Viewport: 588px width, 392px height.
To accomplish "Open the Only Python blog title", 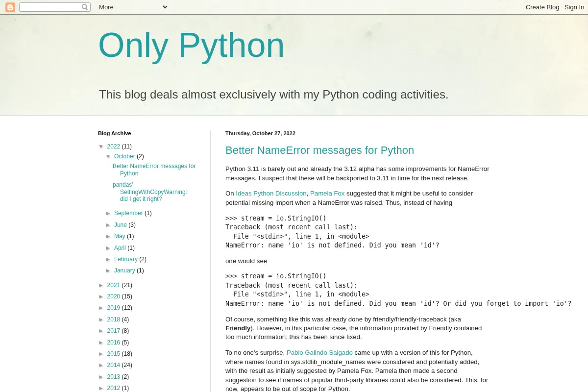I will [191, 45].
